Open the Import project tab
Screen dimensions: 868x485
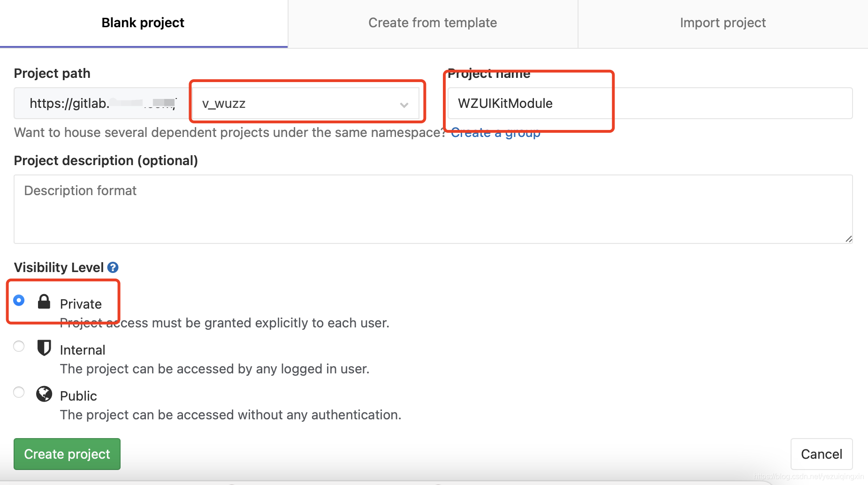coord(723,23)
